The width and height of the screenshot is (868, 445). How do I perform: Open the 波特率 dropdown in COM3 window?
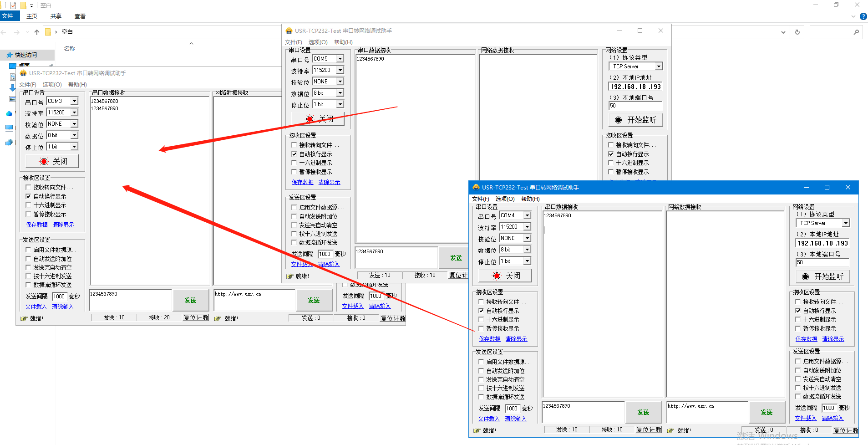pyautogui.click(x=74, y=113)
